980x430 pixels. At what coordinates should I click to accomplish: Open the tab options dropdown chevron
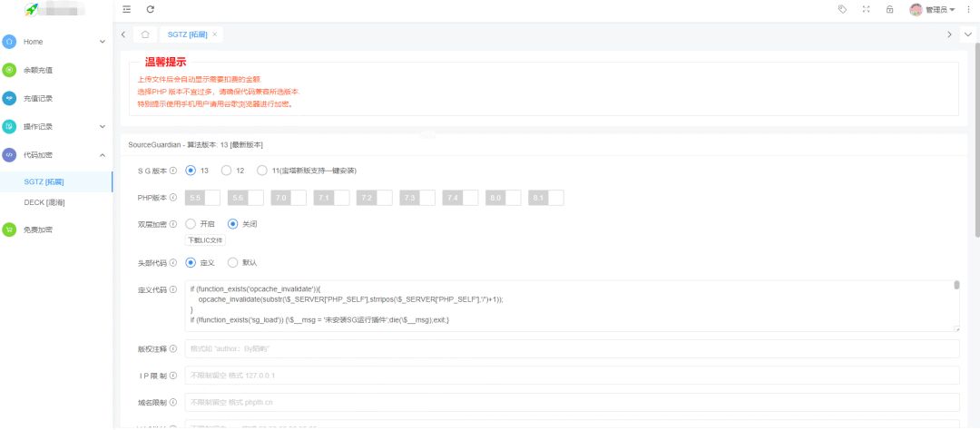pyautogui.click(x=968, y=34)
